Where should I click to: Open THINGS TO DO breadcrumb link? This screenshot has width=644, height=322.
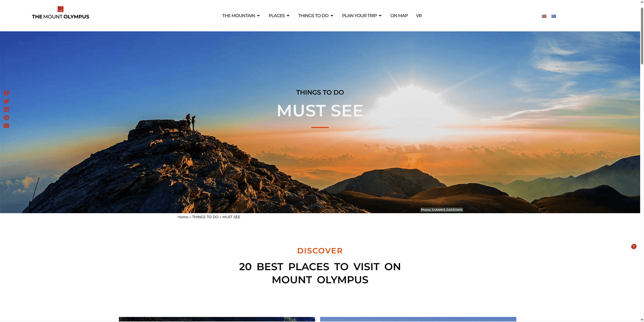205,217
